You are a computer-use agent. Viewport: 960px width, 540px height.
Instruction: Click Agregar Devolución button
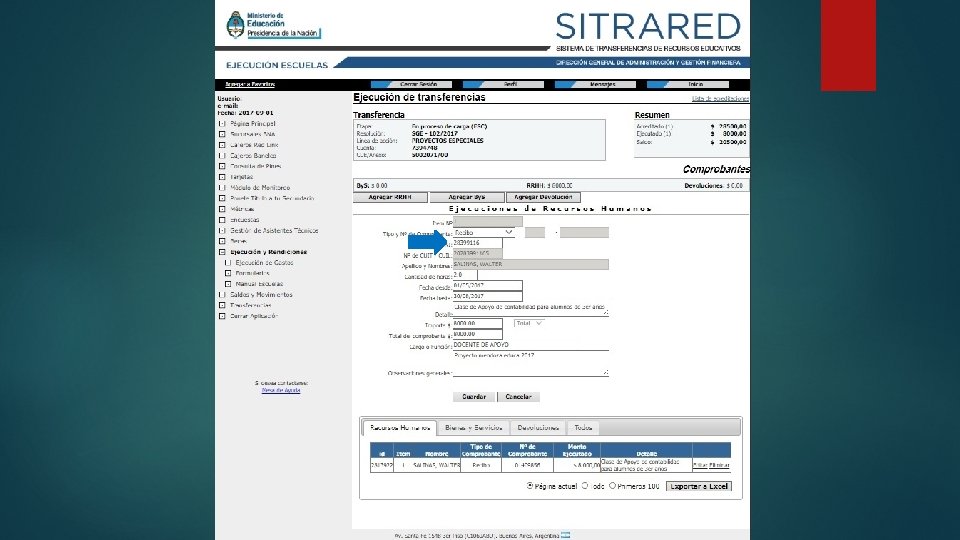(x=543, y=197)
